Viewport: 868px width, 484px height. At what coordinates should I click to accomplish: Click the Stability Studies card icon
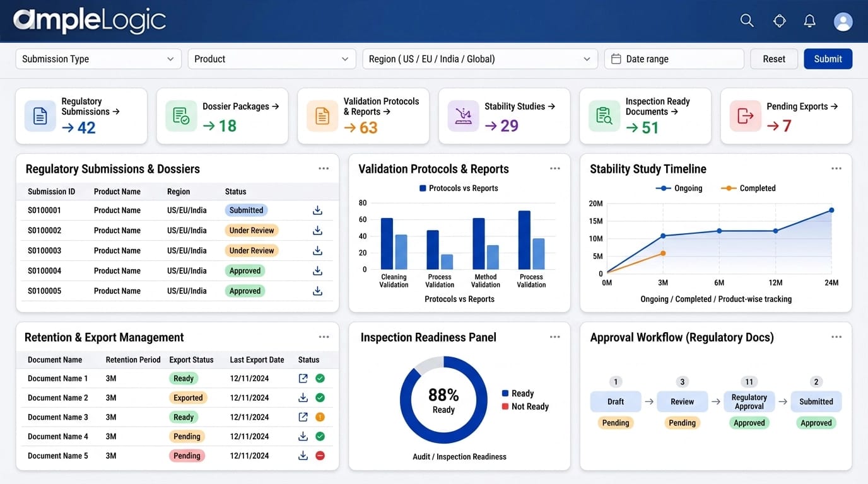[463, 116]
